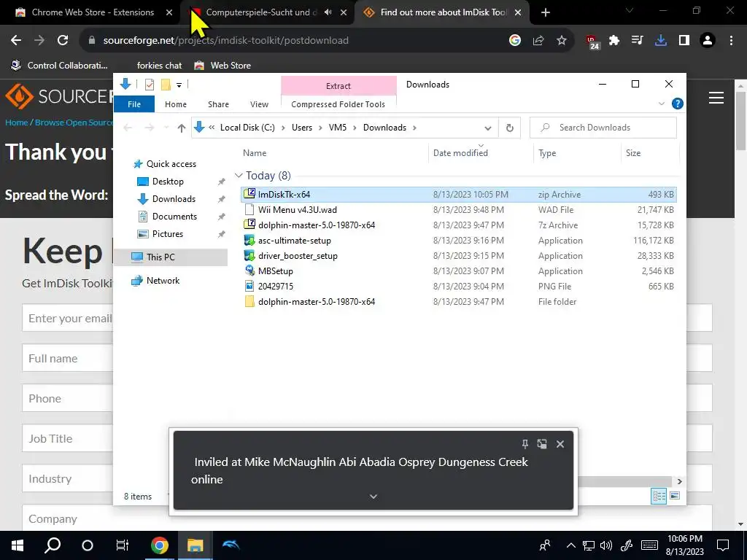Close the live caption popup

[560, 444]
